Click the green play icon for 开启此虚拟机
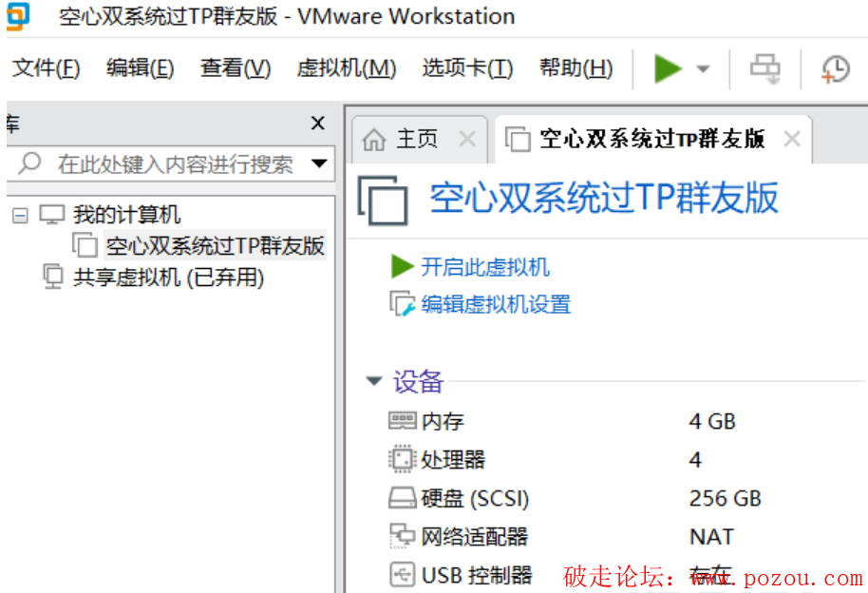This screenshot has height=593, width=868. pyautogui.click(x=403, y=267)
